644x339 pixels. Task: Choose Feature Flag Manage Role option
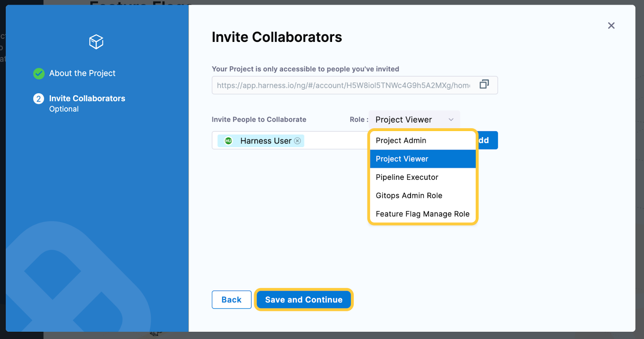pyautogui.click(x=422, y=214)
